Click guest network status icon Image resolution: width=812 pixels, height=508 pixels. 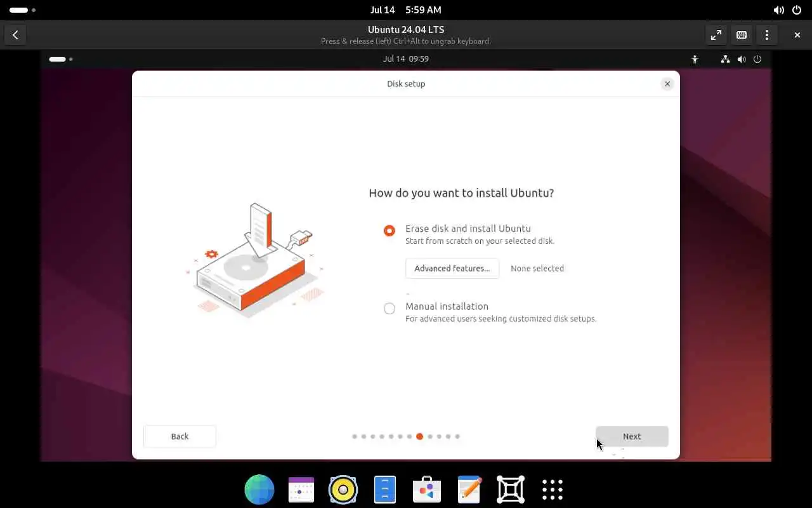tap(726, 59)
